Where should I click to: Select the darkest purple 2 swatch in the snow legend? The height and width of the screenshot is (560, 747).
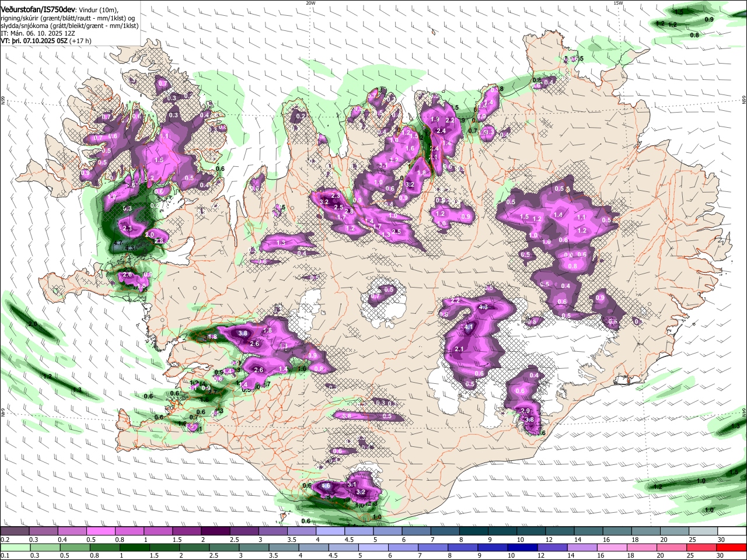coord(215,531)
